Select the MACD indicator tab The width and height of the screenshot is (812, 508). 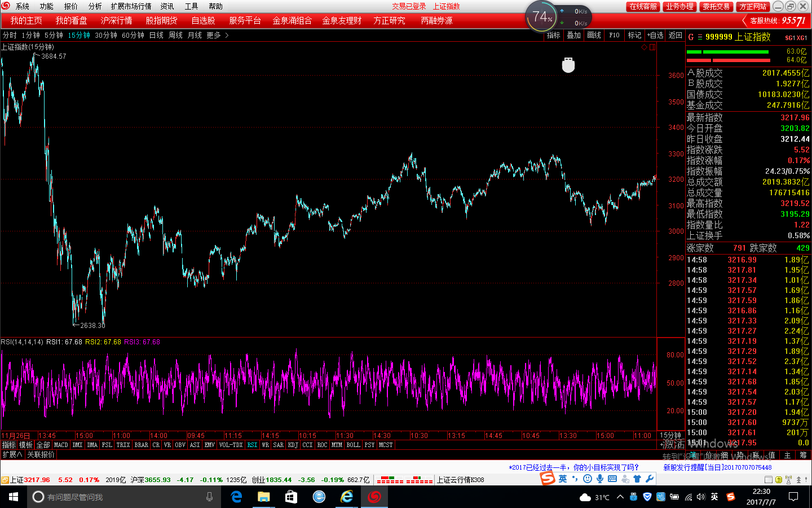(60, 445)
